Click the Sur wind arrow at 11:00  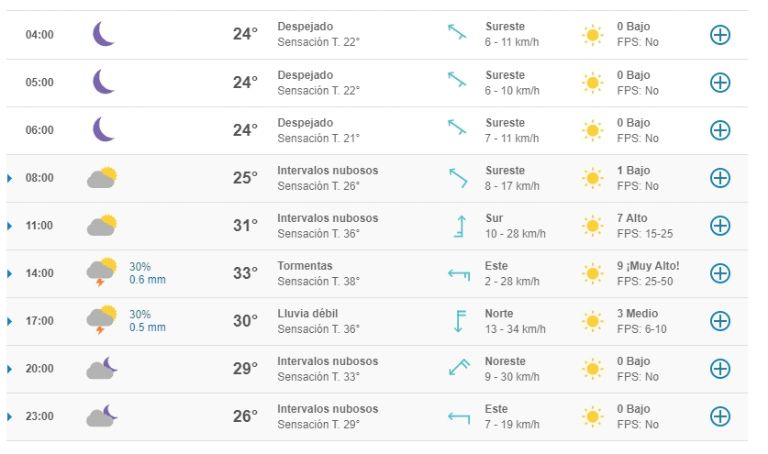(x=459, y=226)
